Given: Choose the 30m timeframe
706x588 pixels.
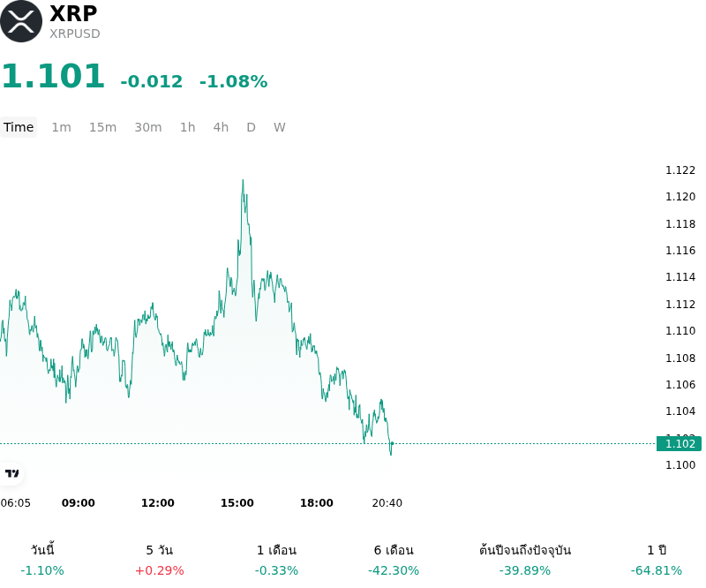Looking at the screenshot, I should click(x=148, y=127).
